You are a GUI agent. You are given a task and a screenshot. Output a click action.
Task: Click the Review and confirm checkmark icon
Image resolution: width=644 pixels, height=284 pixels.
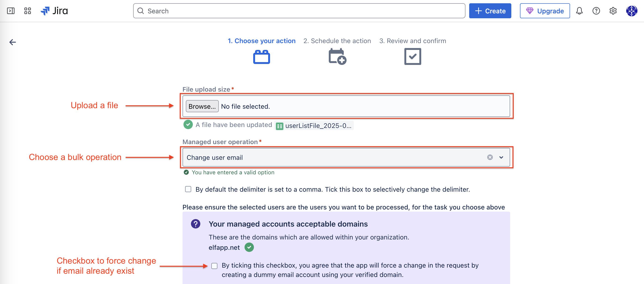pyautogui.click(x=412, y=57)
